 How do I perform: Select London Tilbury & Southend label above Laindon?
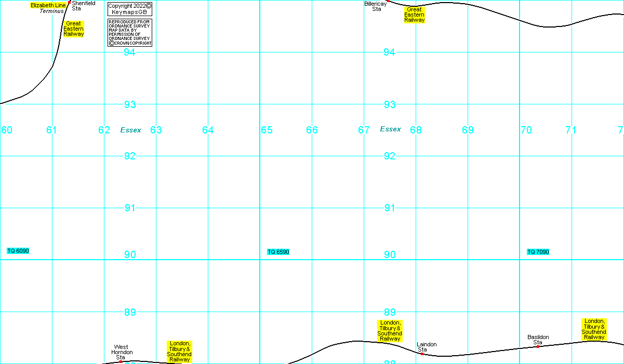(390, 331)
